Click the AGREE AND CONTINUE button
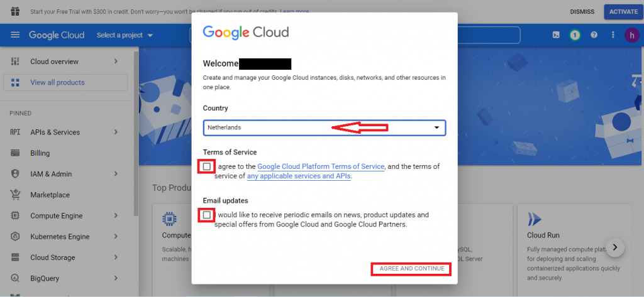Image resolution: width=644 pixels, height=297 pixels. point(411,269)
